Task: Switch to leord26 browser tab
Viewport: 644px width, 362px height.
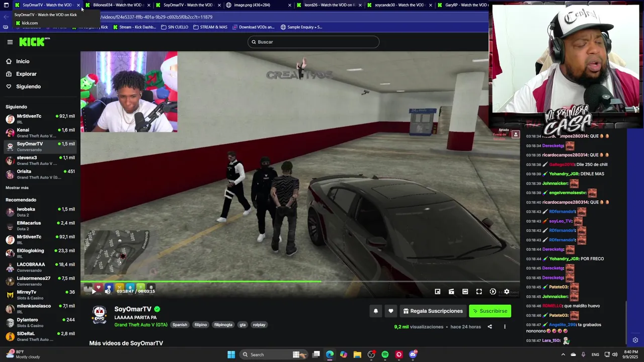Action: pyautogui.click(x=328, y=5)
